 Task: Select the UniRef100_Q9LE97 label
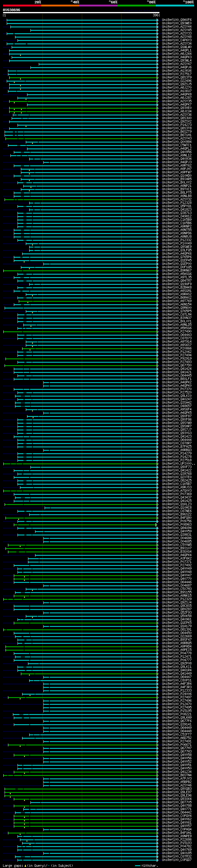(x=177, y=792)
